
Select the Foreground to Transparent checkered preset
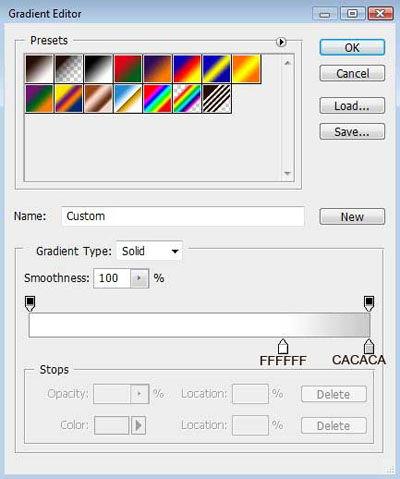pos(69,69)
